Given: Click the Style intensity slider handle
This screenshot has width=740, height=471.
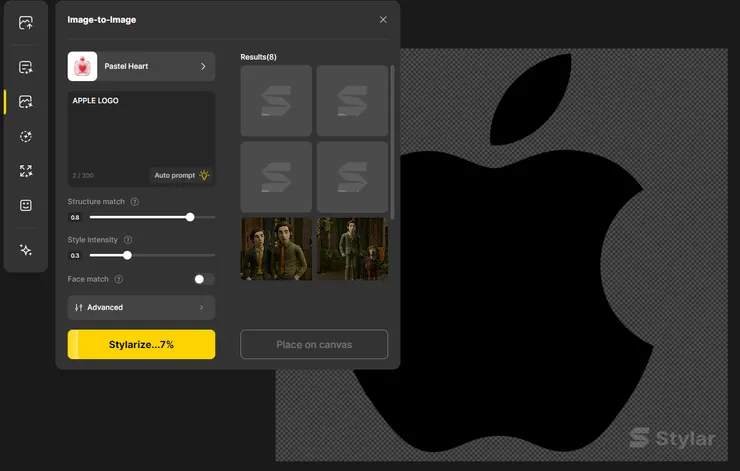Looking at the screenshot, I should click(127, 255).
